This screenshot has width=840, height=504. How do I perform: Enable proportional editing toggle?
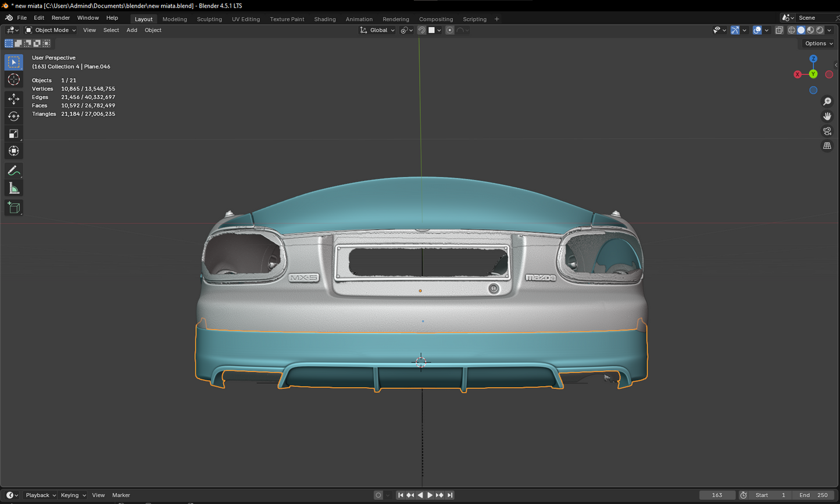[x=449, y=30]
